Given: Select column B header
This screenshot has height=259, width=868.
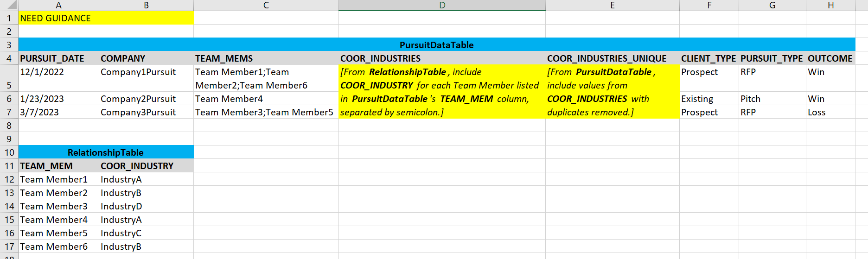Looking at the screenshot, I should 146,5.
